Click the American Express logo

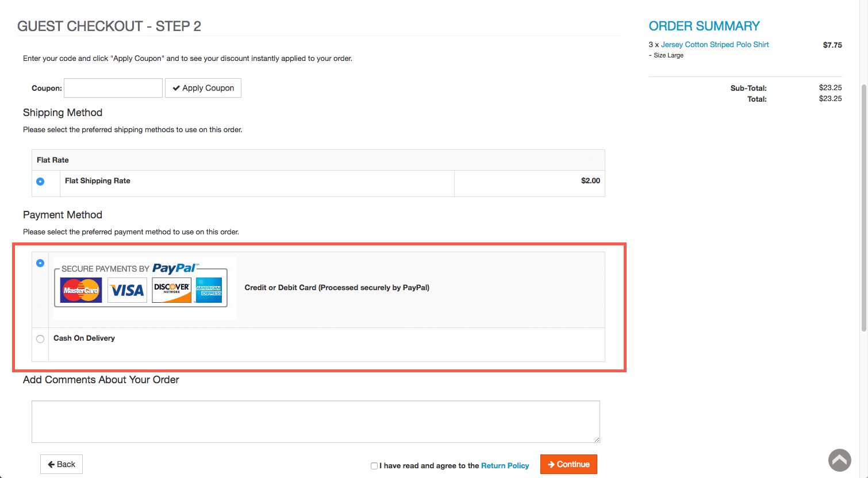(x=209, y=290)
